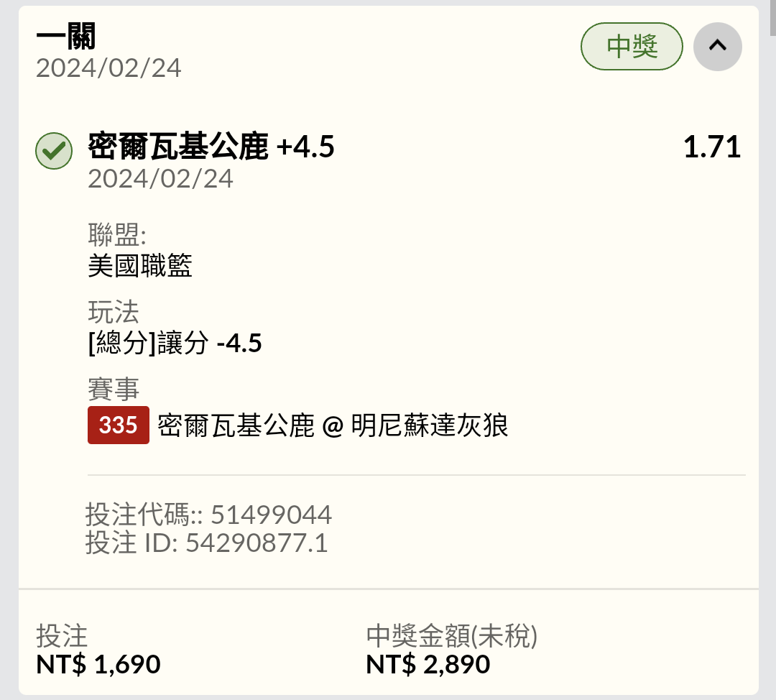776x700 pixels.
Task: Click the 中獎 status badge
Action: tap(632, 47)
